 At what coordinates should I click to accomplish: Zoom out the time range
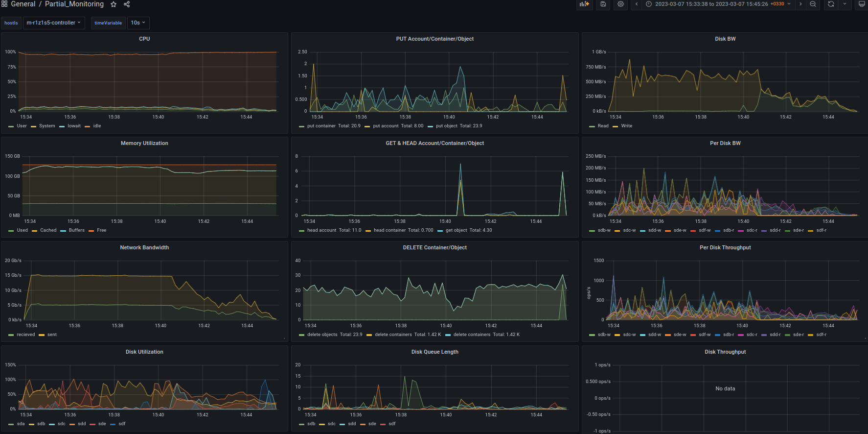[813, 4]
